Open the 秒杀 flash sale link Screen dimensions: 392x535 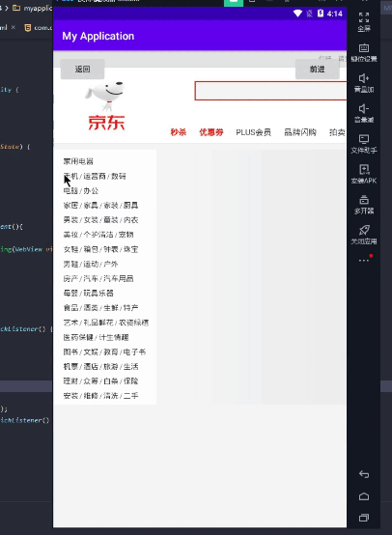point(179,132)
